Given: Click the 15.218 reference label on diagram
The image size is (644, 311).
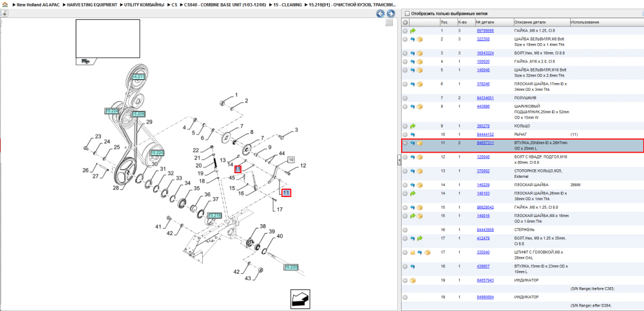Looking at the screenshot, I should (214, 215).
